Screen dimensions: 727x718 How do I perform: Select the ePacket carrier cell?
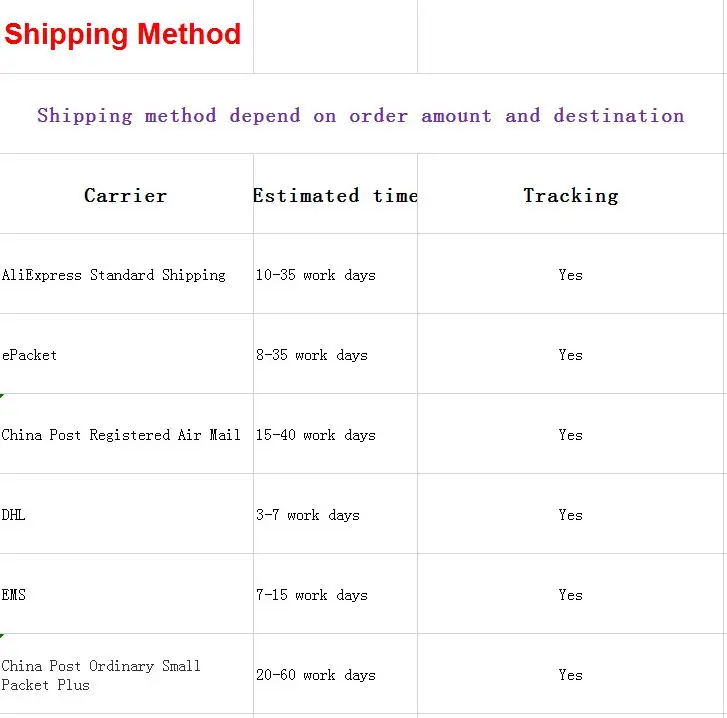tap(30, 355)
